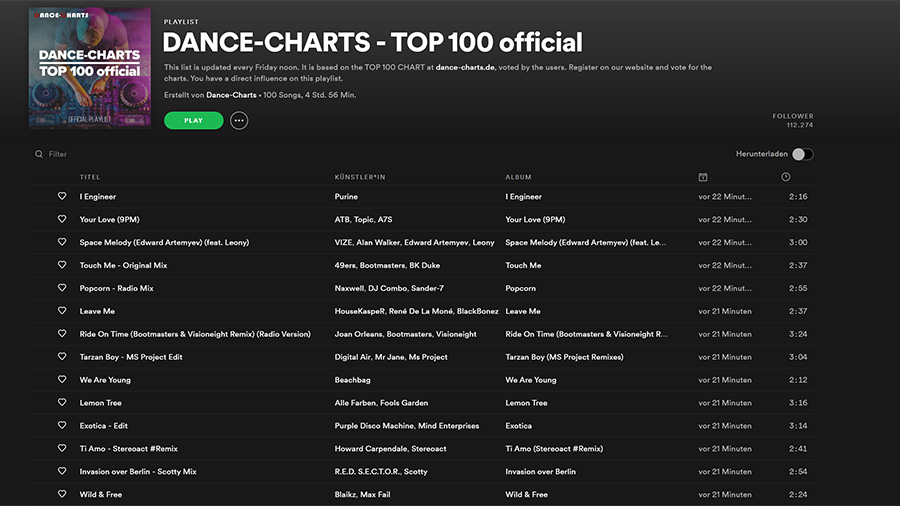Like Tarzan Boy - MS Project Edit
Image resolution: width=900 pixels, height=506 pixels.
[x=62, y=357]
